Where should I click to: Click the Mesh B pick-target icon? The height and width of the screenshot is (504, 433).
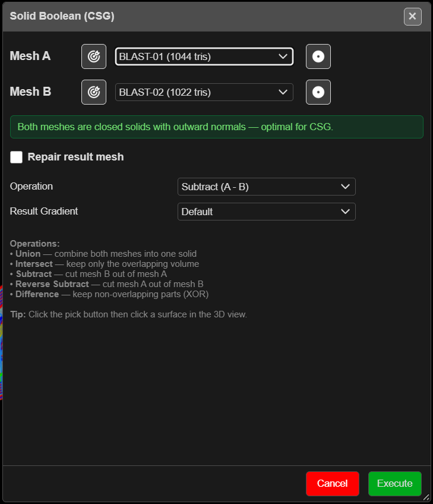(94, 92)
